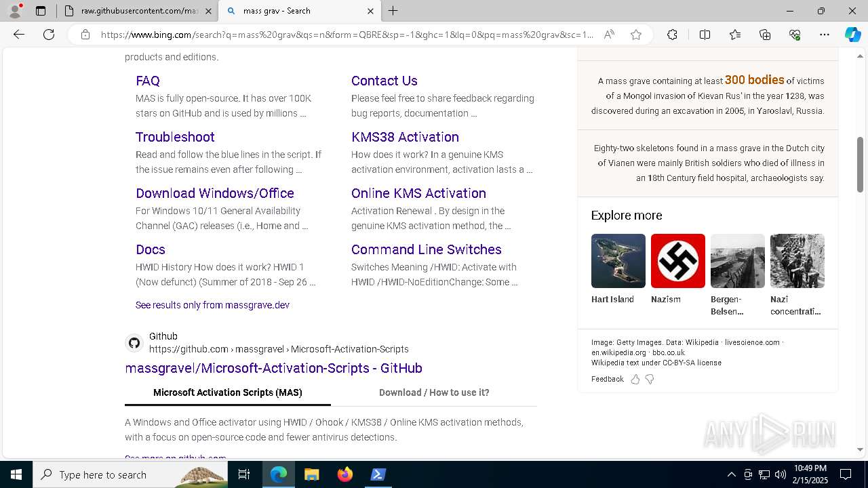The image size is (868, 488).
Task: Click the taskbar search box
Action: tap(131, 474)
